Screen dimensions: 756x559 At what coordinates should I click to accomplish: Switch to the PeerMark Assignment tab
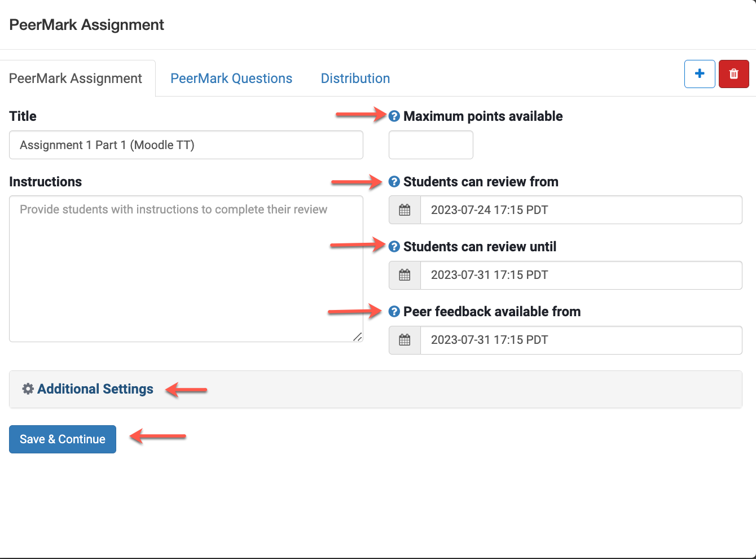coord(76,78)
